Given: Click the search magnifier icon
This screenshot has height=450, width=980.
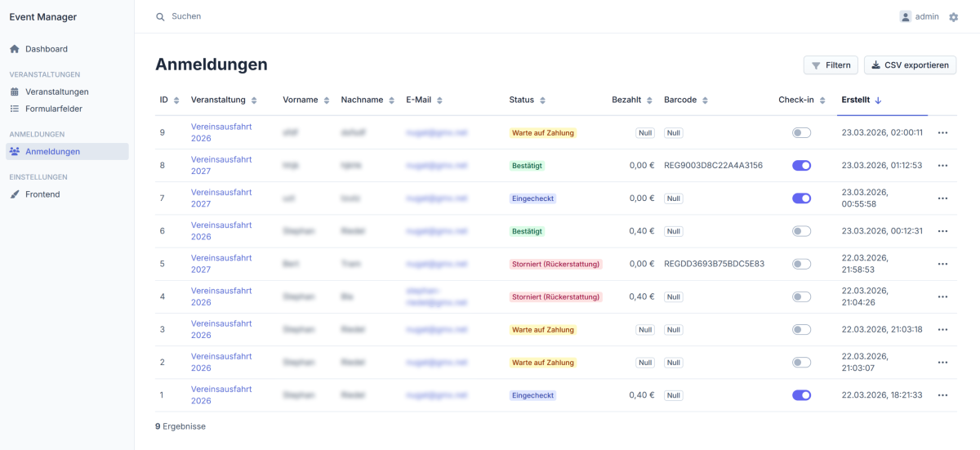Looking at the screenshot, I should 160,16.
